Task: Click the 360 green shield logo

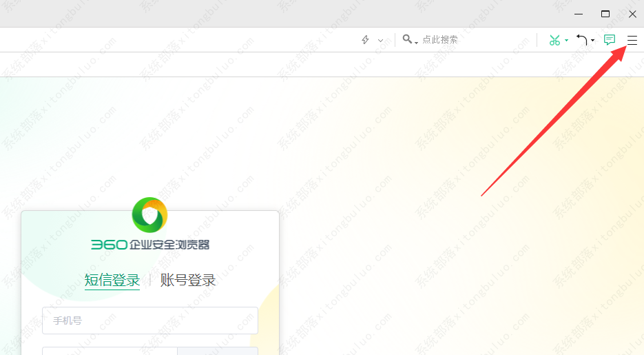Action: pyautogui.click(x=149, y=215)
